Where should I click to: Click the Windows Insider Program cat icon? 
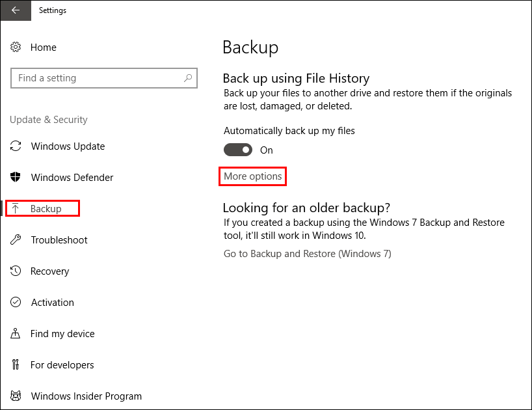[16, 396]
